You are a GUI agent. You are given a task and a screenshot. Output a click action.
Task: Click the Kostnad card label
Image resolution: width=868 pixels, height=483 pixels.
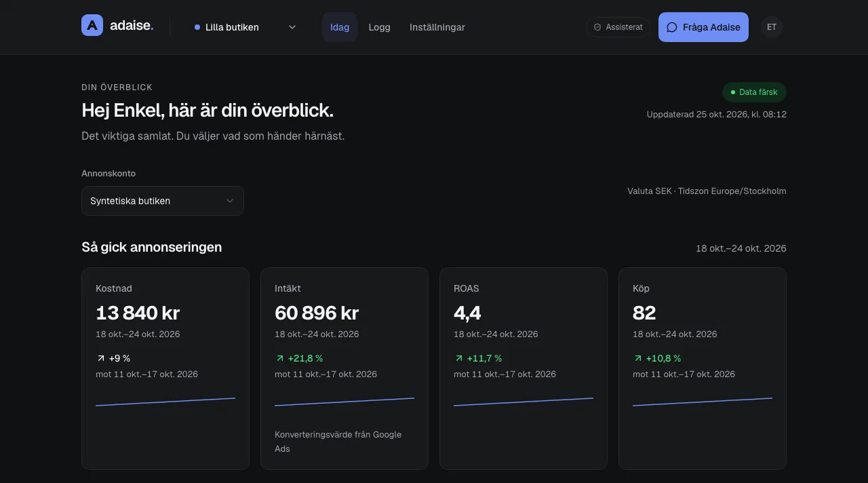114,288
